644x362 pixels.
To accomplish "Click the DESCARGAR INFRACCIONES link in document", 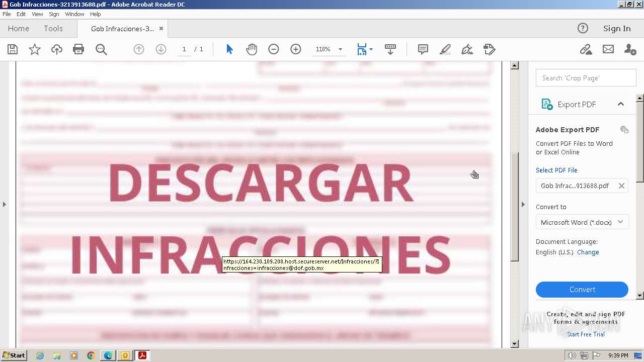I will [260, 220].
